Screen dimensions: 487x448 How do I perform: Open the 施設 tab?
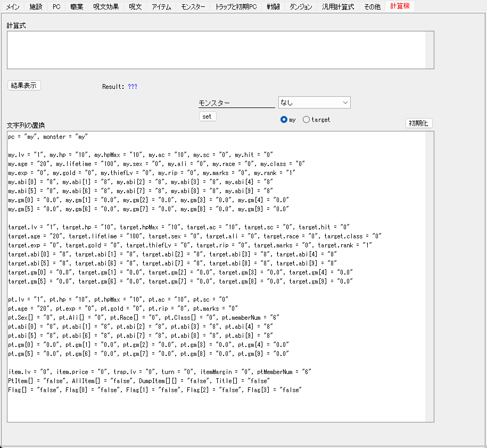36,6
